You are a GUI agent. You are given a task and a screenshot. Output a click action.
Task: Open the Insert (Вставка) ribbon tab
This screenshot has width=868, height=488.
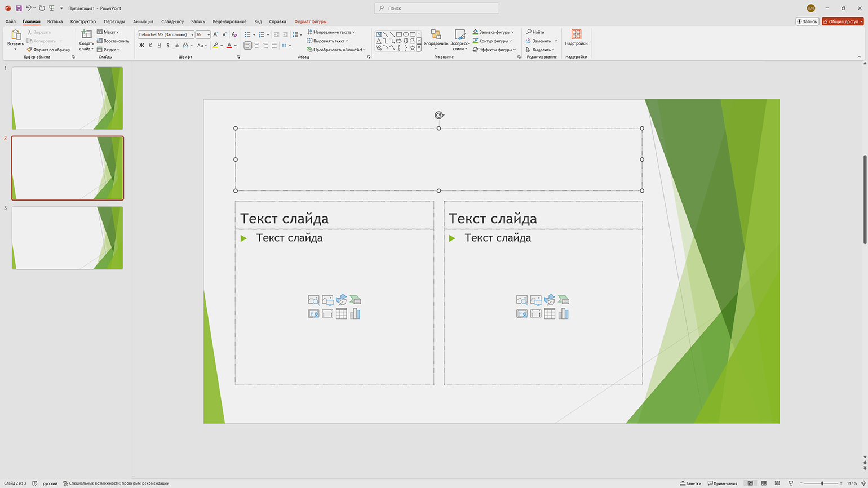55,21
